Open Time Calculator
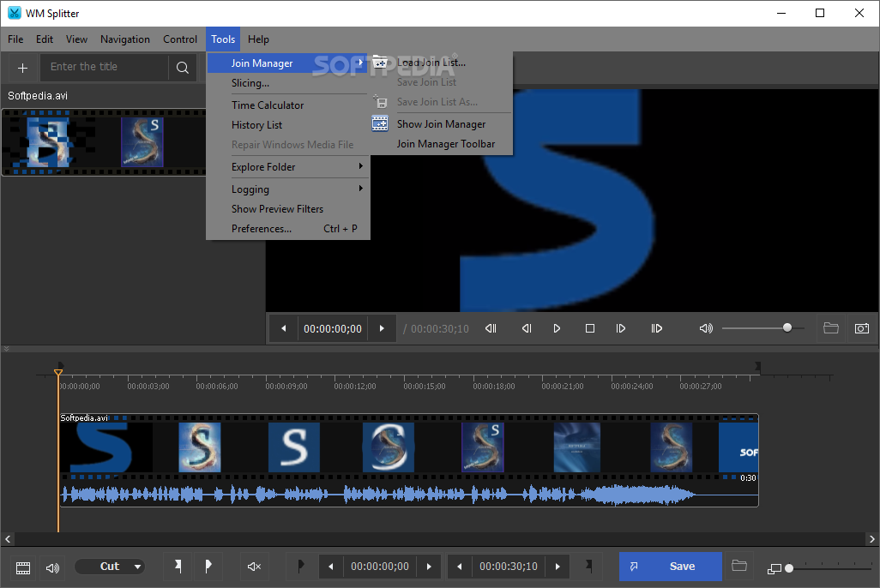The image size is (880, 588). 288,105
